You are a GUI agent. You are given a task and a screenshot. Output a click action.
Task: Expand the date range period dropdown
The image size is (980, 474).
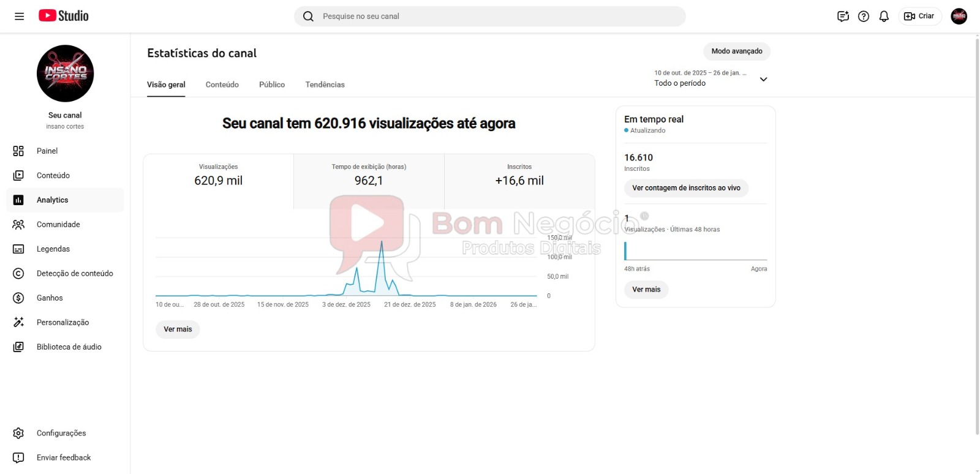coord(763,79)
